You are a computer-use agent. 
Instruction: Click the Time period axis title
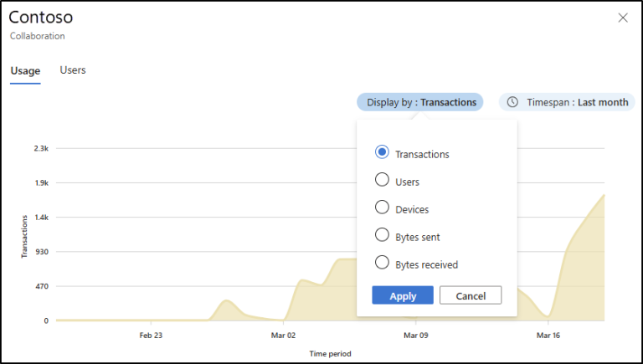coord(330,354)
